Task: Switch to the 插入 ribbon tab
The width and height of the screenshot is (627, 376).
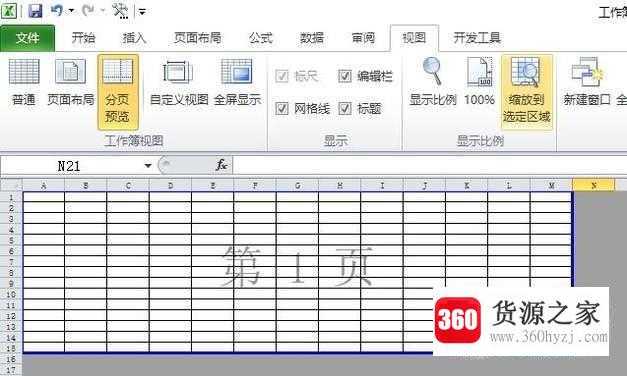Action: (134, 38)
